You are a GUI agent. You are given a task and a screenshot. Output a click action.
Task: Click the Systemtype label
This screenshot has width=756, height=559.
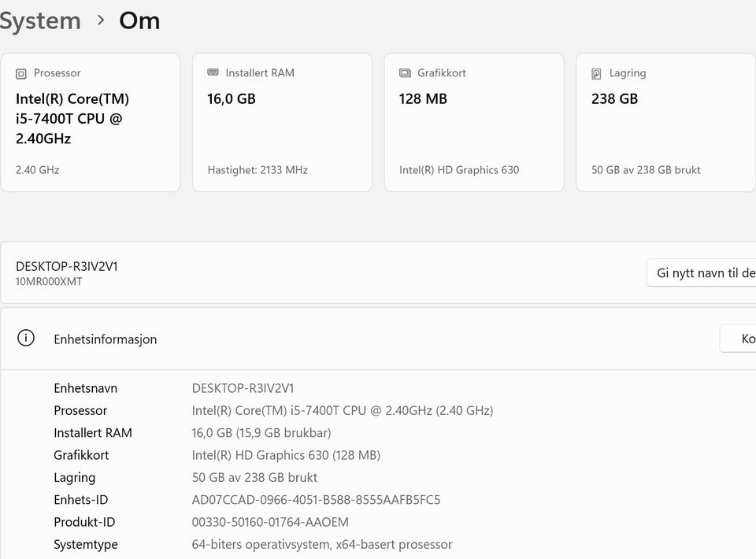pyautogui.click(x=85, y=545)
